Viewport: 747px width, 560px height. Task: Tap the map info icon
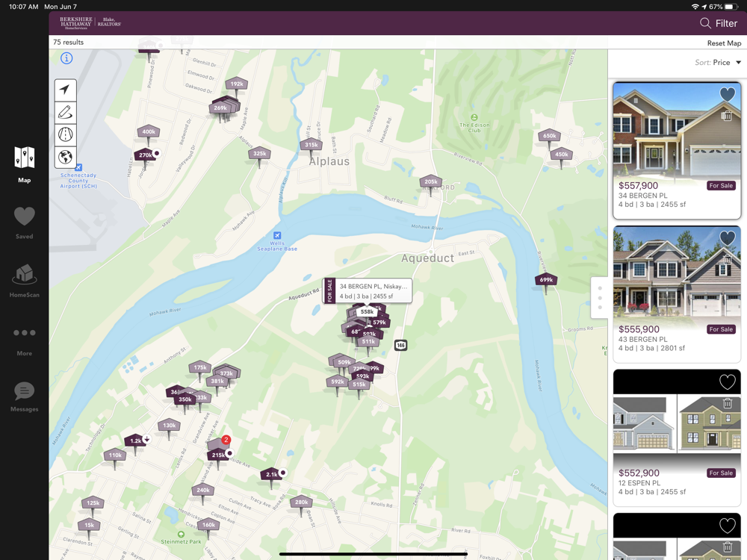point(66,58)
